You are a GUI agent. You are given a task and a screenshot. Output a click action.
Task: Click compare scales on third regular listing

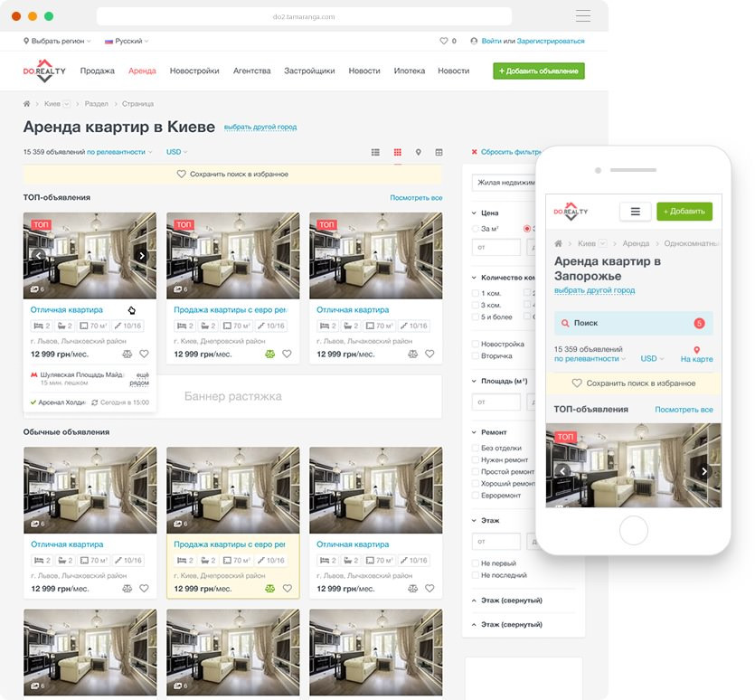point(412,588)
